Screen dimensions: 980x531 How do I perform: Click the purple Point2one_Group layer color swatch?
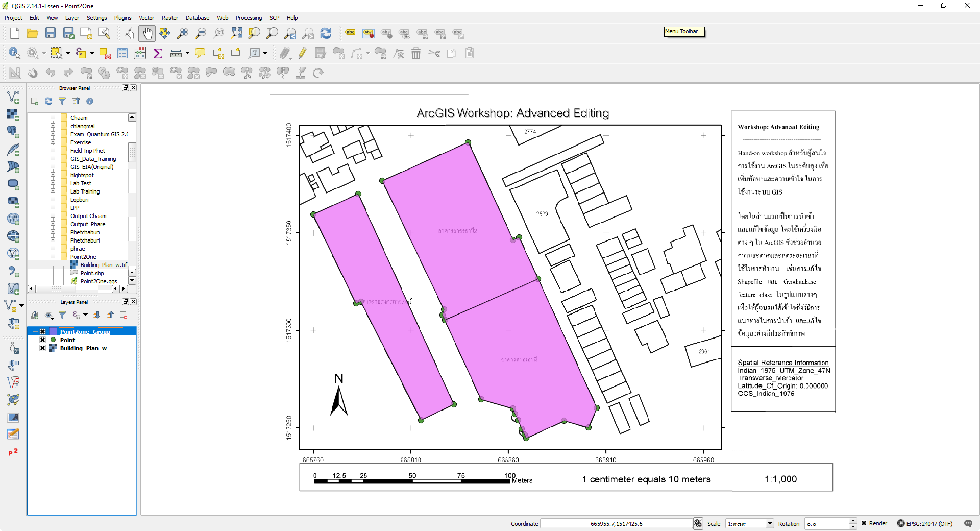pos(53,332)
